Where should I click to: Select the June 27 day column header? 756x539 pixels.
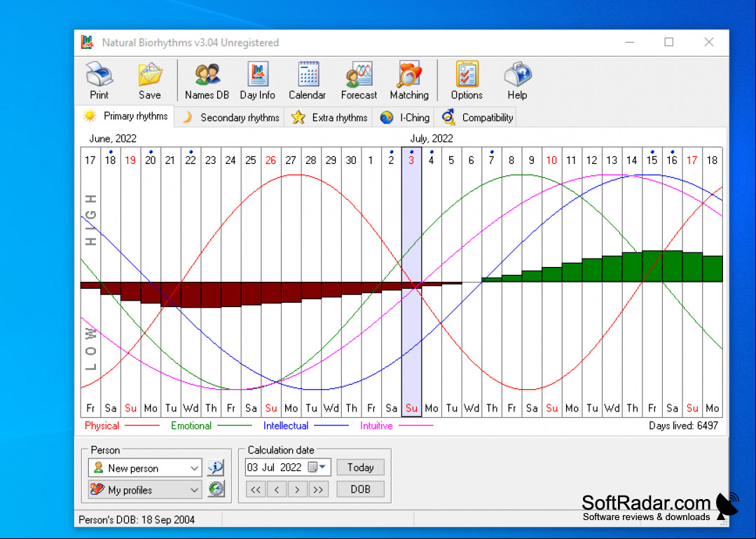point(291,160)
